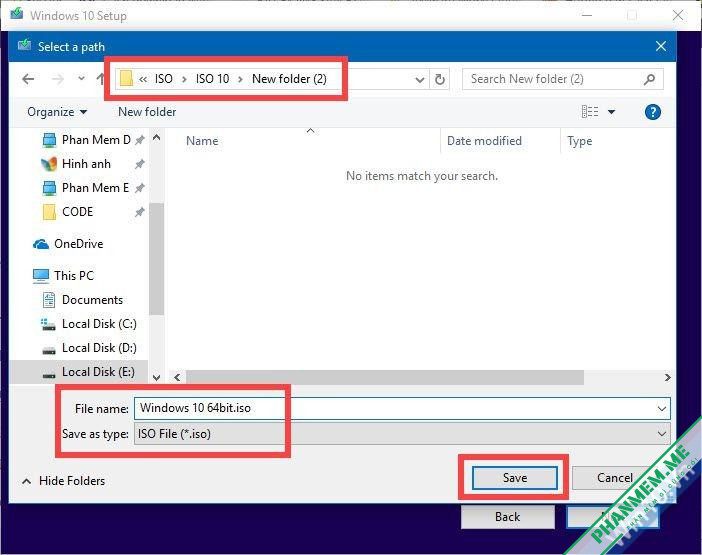Click the Windows 10 Setup title icon
Screen dimensions: 702x555
[17, 14]
